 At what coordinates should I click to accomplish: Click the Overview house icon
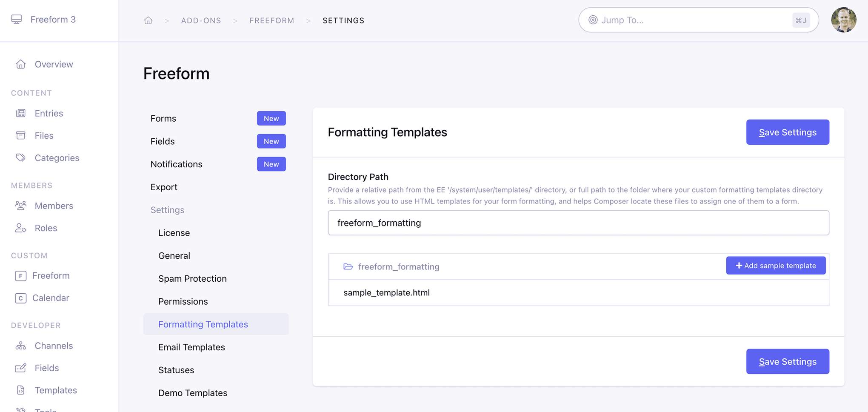(20, 64)
